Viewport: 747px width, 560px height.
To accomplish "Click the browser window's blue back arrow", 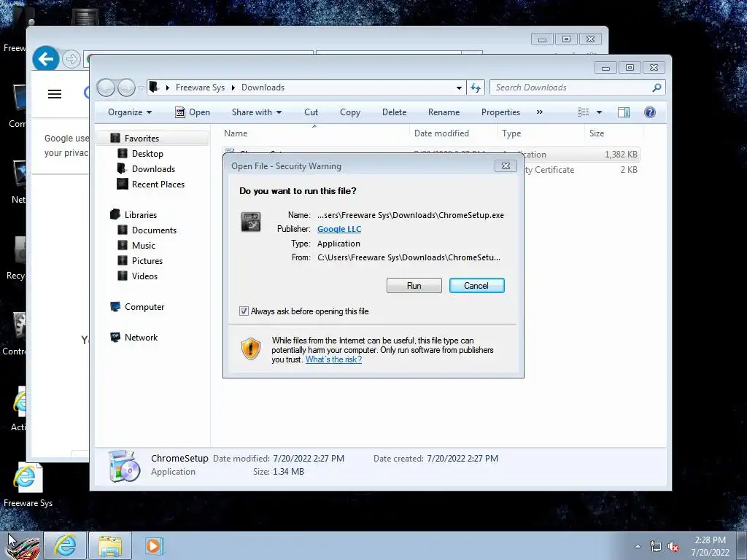I will point(46,59).
